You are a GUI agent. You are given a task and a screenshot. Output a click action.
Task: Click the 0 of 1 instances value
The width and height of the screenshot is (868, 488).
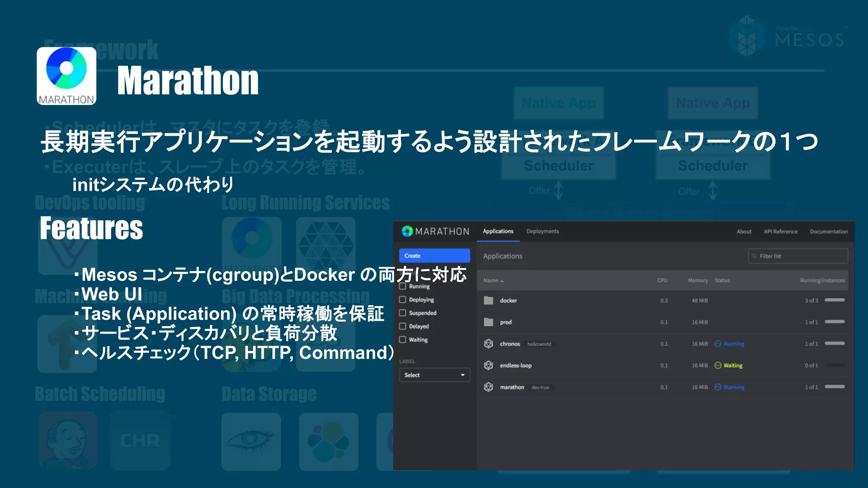811,365
